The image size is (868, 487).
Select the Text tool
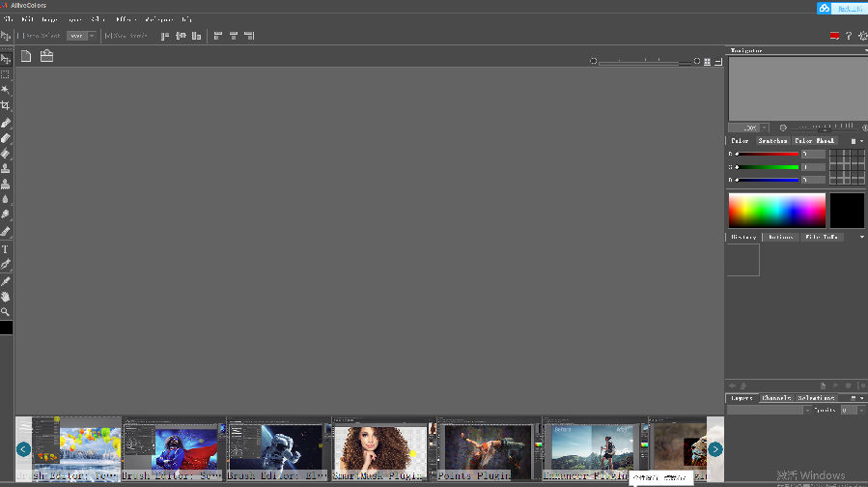pos(6,249)
